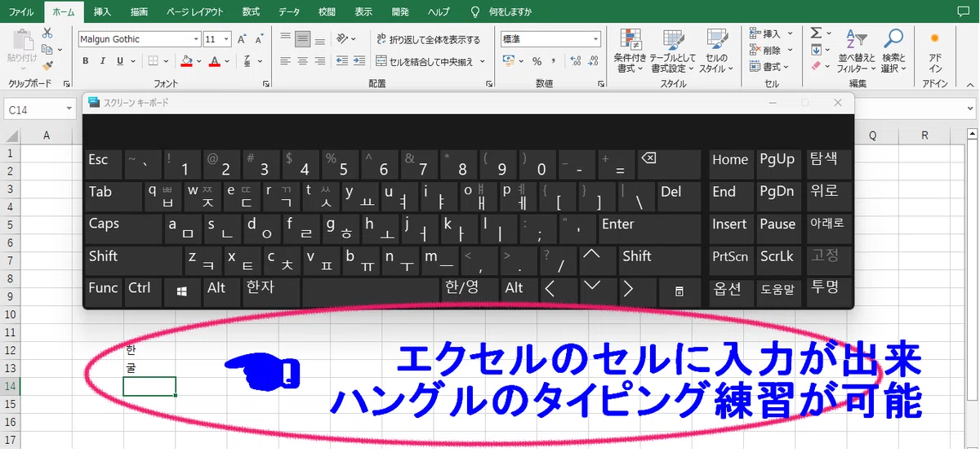Switch to the ページ レイアウト tab

point(194,12)
